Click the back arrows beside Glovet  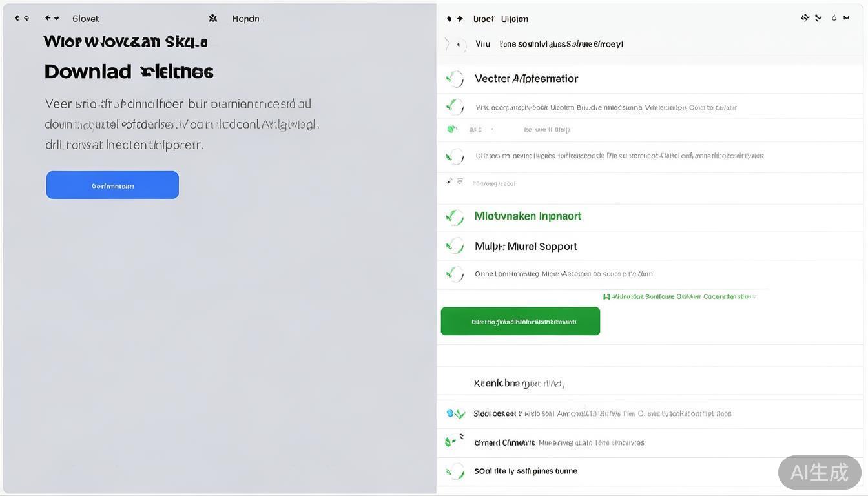coord(52,18)
